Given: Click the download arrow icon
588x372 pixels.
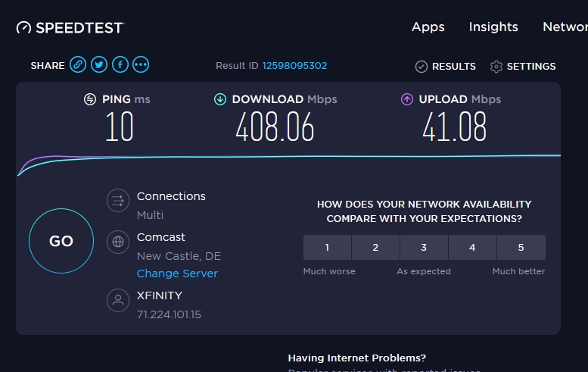Looking at the screenshot, I should (220, 99).
